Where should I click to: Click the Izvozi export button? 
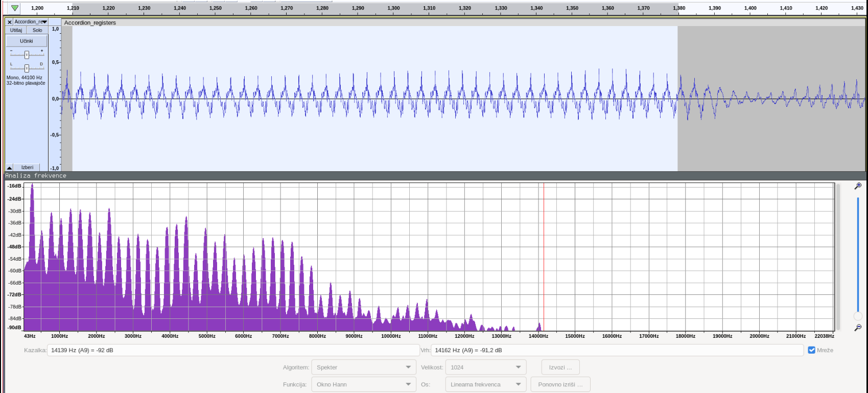[560, 367]
